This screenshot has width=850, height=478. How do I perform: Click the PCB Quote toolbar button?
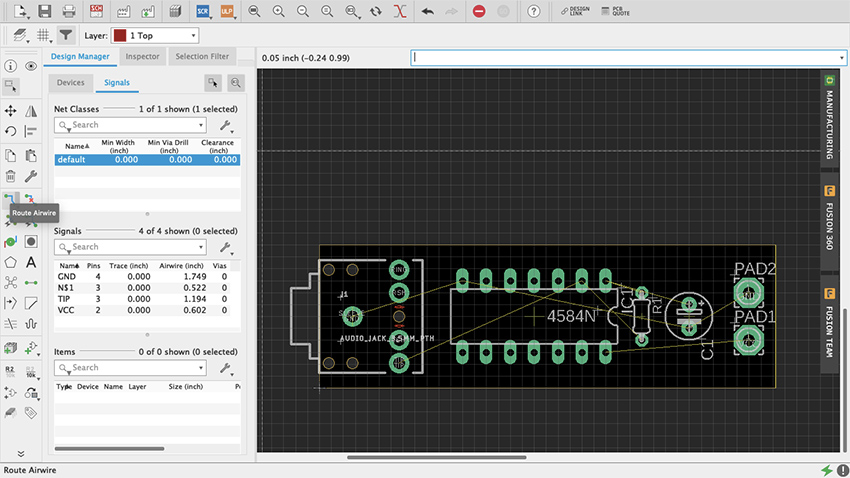(615, 11)
